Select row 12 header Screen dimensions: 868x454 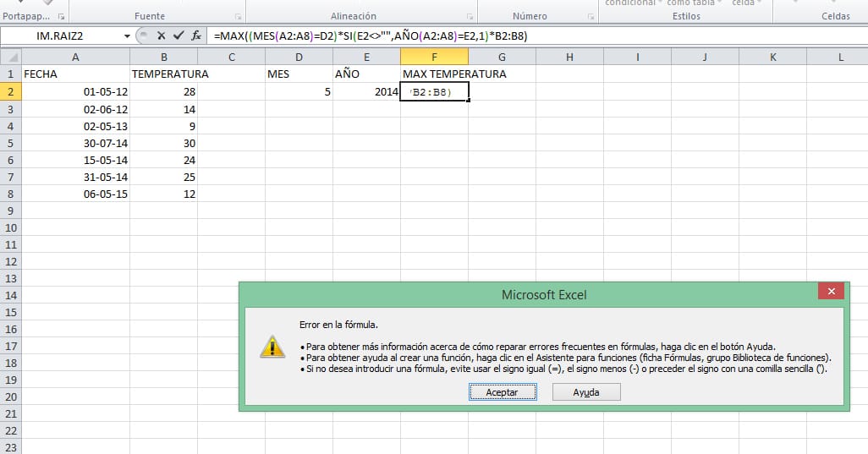[11, 261]
